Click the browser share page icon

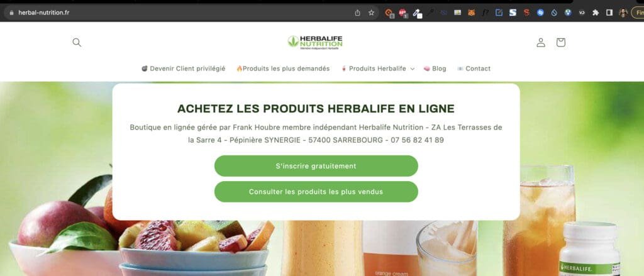click(357, 13)
